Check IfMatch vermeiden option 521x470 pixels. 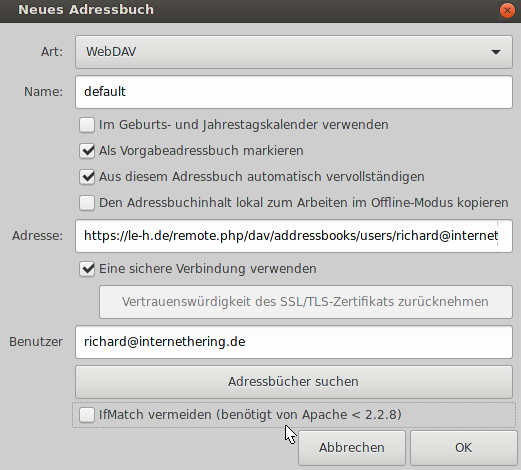click(87, 415)
